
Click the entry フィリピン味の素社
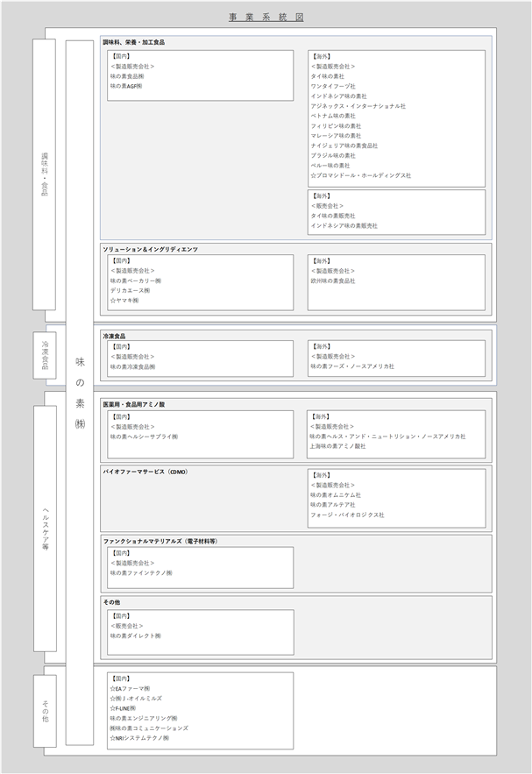coord(336,126)
